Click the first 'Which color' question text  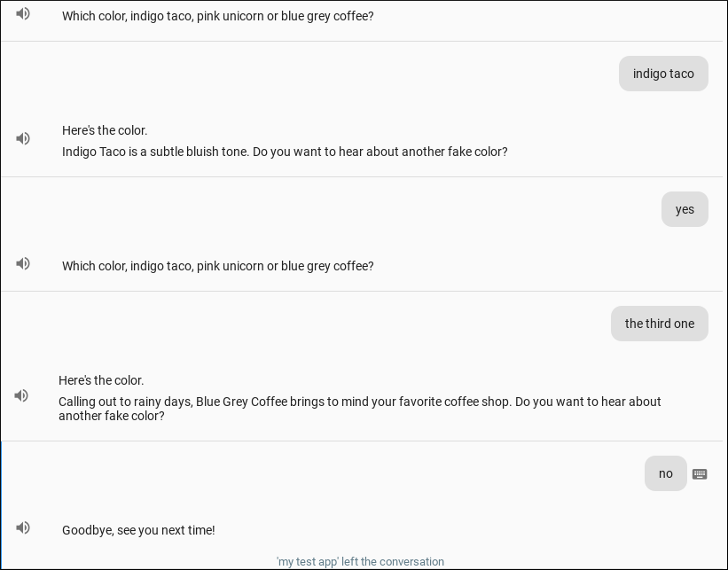click(x=217, y=16)
